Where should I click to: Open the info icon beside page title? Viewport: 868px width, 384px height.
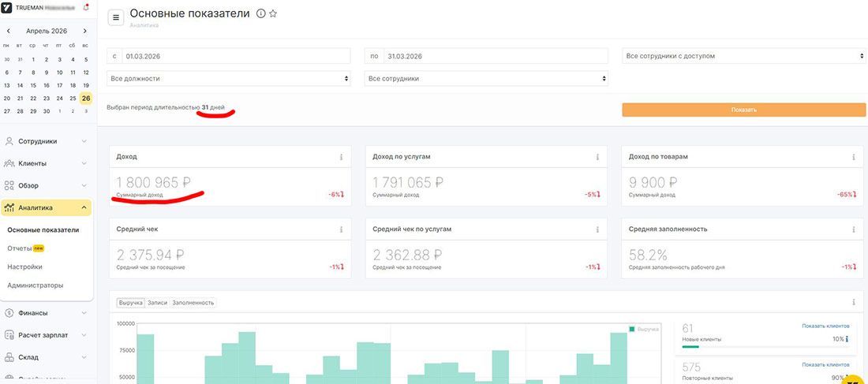click(260, 14)
